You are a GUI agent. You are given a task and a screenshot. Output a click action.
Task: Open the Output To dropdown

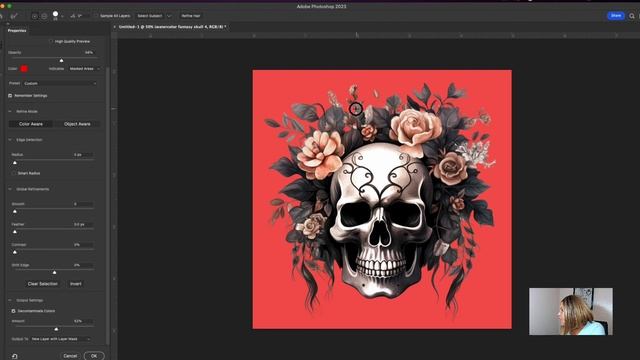(x=61, y=339)
